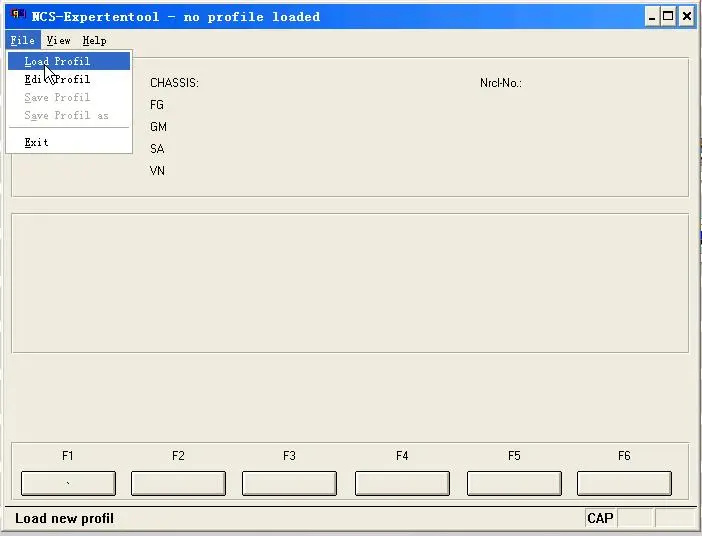Click the CAP status bar indicator

tap(600, 518)
